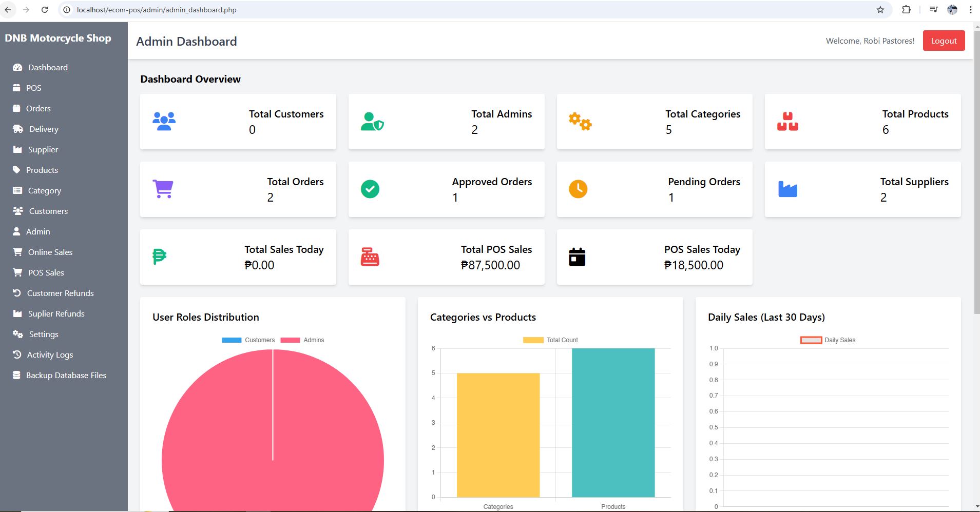Screen dimensions: 980x512
Task: Bookmark this page with the star icon
Action: pyautogui.click(x=880, y=10)
